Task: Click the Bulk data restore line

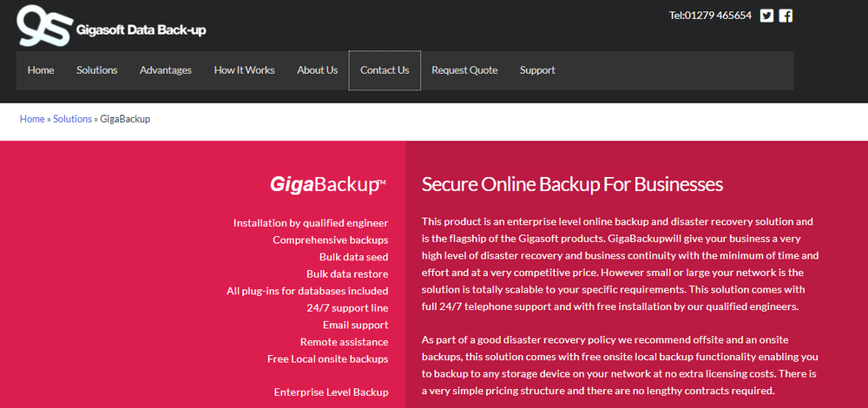Action: (x=348, y=274)
